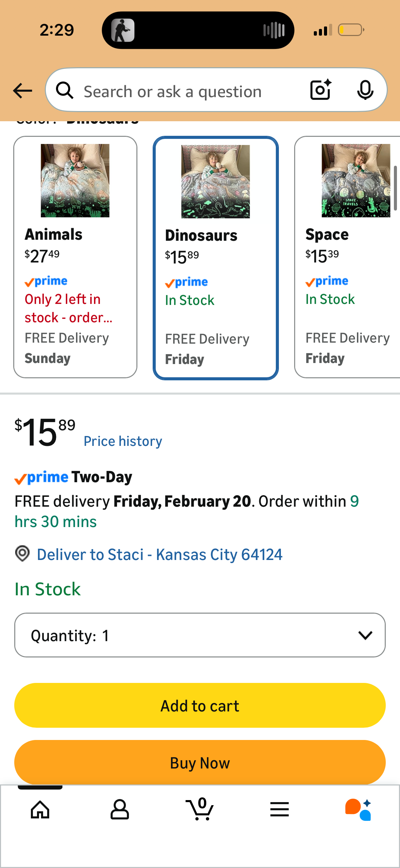Open the Price history link
Viewport: 400px width, 868px height.
tap(123, 441)
